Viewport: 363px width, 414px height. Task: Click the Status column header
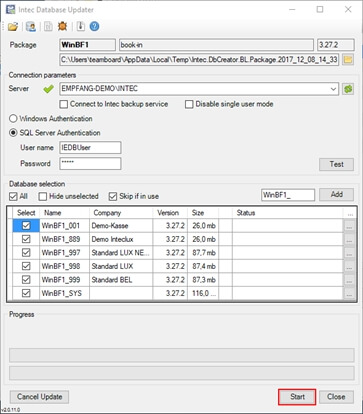(288, 213)
